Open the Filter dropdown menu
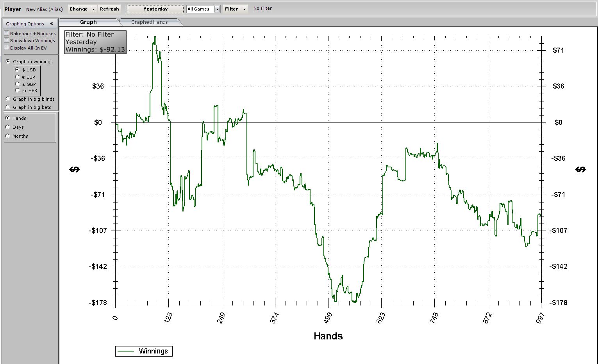Image resolution: width=598 pixels, height=364 pixels. (235, 9)
